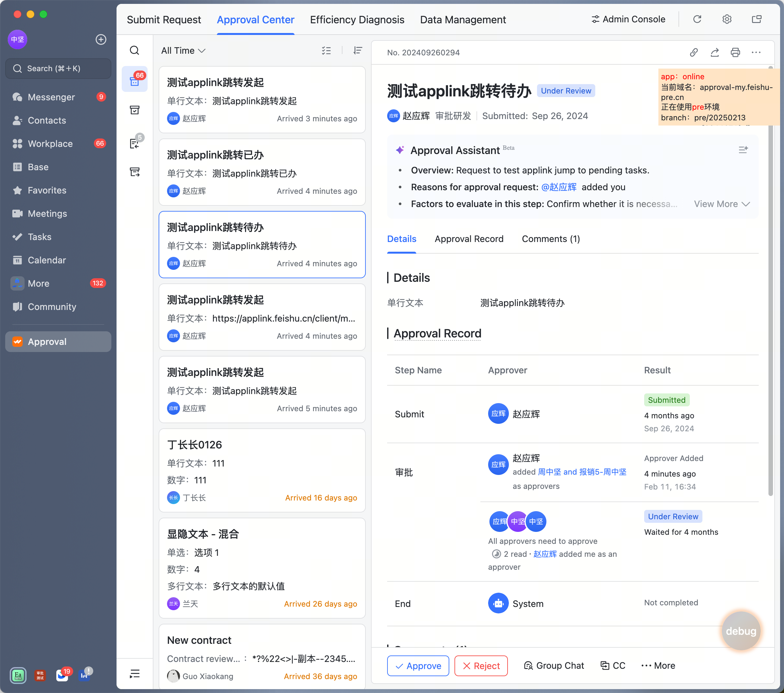Open the pending approvals inbox with badge 66

tap(135, 79)
